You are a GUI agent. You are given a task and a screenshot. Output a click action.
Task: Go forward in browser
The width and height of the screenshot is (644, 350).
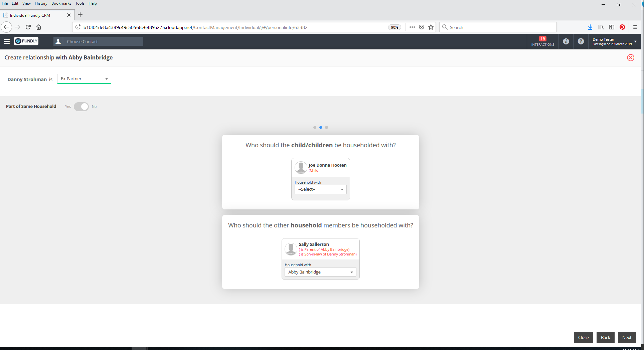(18, 27)
